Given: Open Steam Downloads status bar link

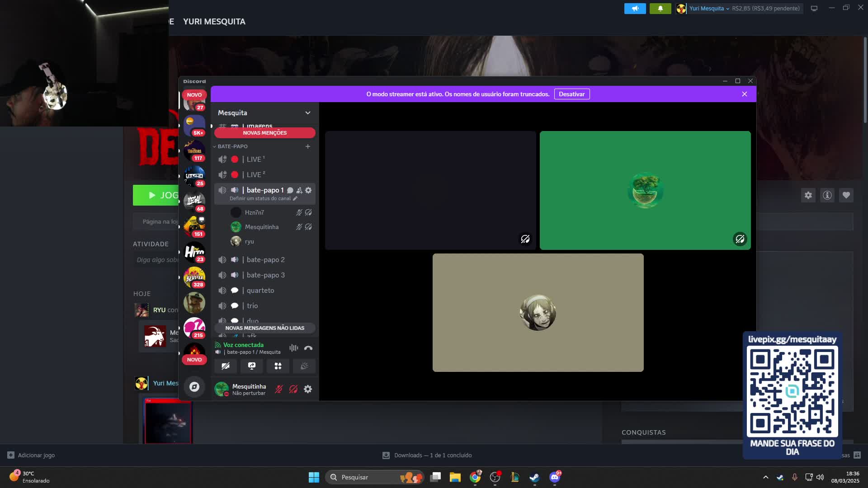Looking at the screenshot, I should tap(427, 455).
